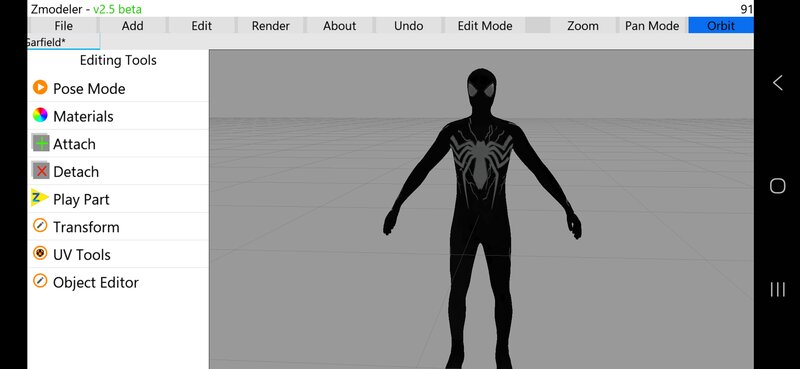Click the red X Detach icon
The width and height of the screenshot is (800, 369).
(x=41, y=170)
